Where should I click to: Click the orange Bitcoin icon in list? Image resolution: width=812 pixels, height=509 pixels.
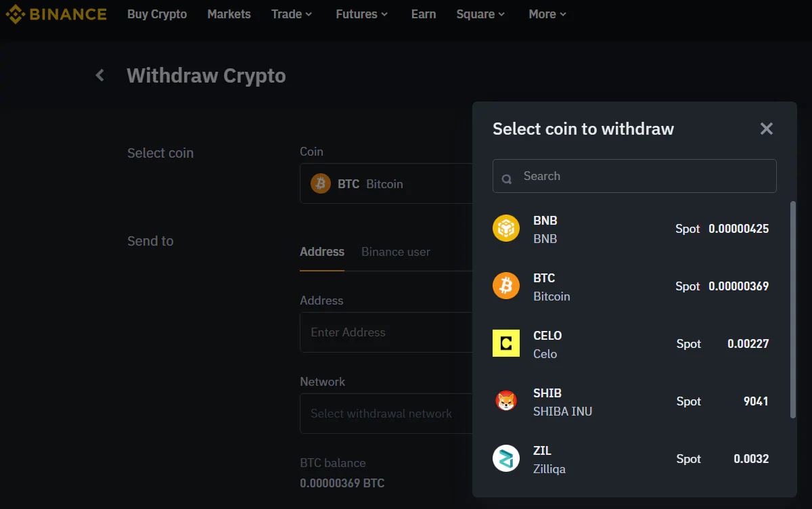(x=505, y=286)
